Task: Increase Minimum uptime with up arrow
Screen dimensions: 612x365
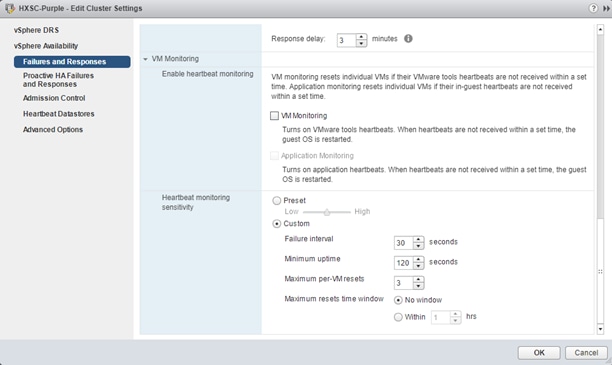Action: [x=418, y=259]
